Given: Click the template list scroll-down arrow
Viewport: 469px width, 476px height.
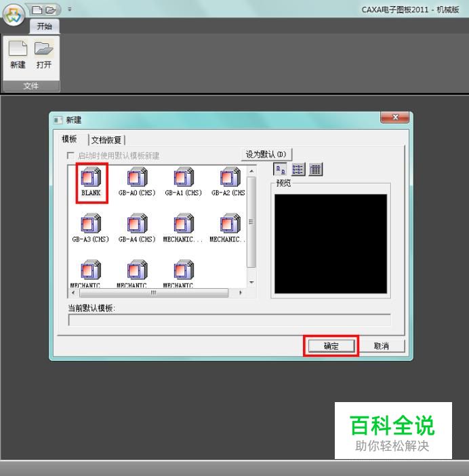Looking at the screenshot, I should click(x=251, y=282).
